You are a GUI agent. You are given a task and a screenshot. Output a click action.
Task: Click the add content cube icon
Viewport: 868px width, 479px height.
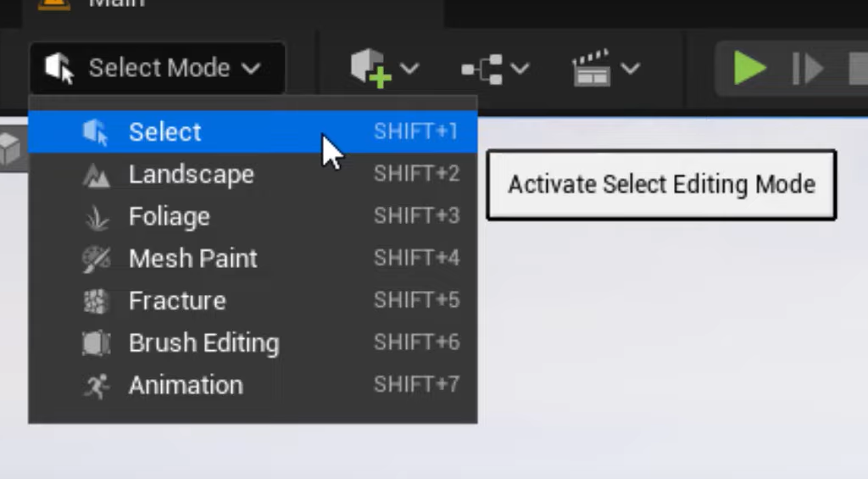371,68
